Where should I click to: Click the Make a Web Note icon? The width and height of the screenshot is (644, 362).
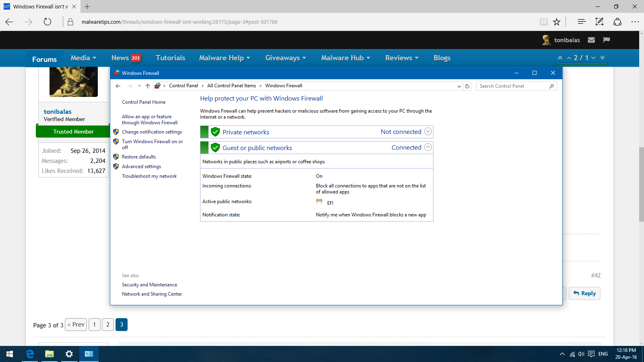599,22
